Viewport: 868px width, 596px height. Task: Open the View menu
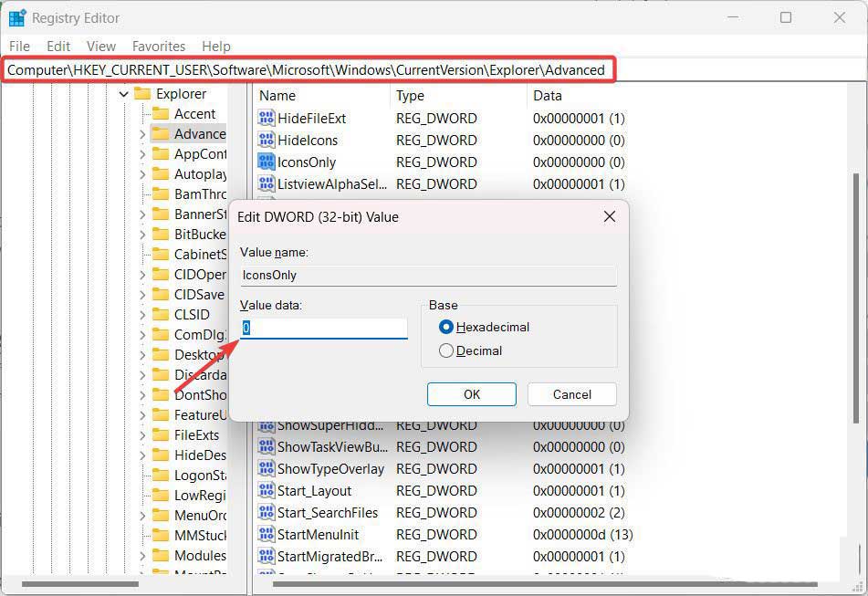coord(100,46)
